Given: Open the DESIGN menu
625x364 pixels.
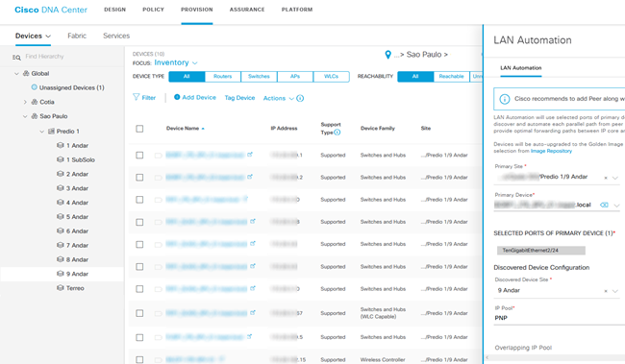Looking at the screenshot, I should [x=114, y=10].
